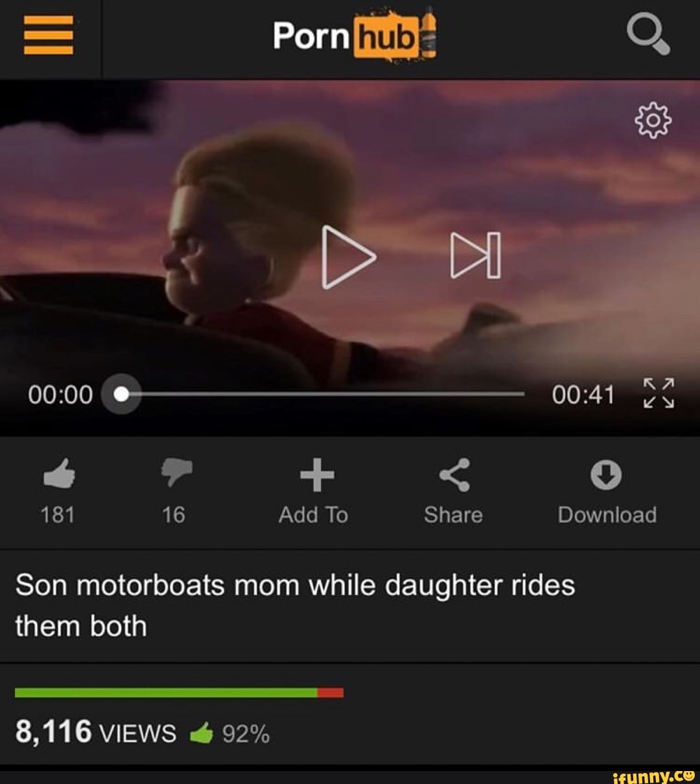Click the plus icon above Add To
The height and width of the screenshot is (784, 700).
318,474
